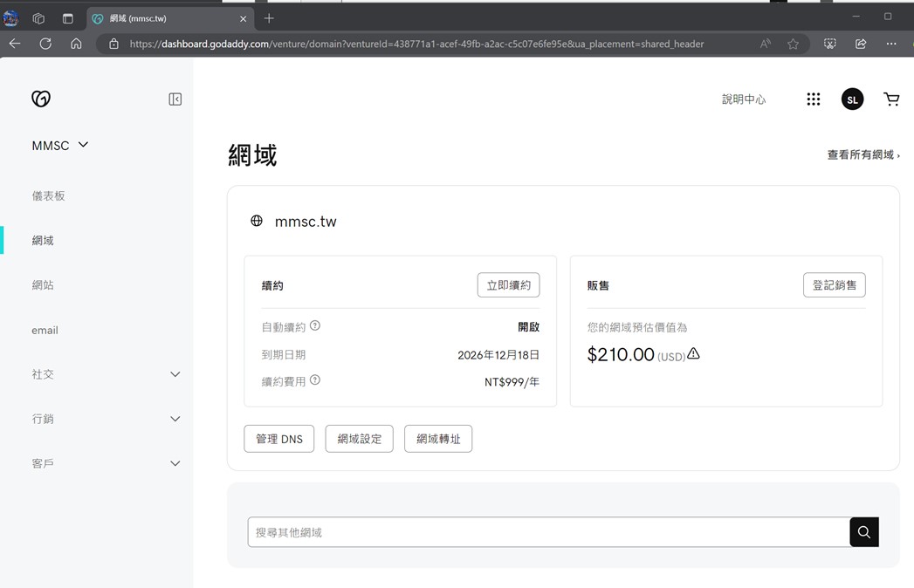The image size is (914, 588).
Task: Click the 開啟 auto-renew status
Action: [529, 327]
